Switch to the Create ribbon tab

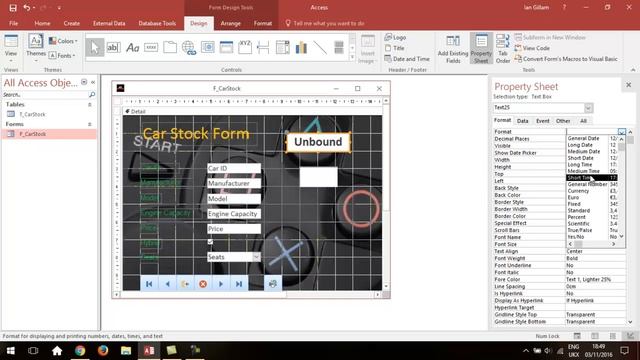72,23
